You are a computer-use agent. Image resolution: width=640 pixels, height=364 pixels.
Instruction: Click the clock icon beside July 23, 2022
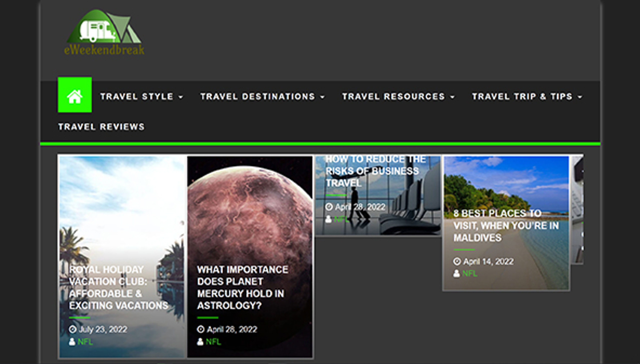click(x=73, y=329)
